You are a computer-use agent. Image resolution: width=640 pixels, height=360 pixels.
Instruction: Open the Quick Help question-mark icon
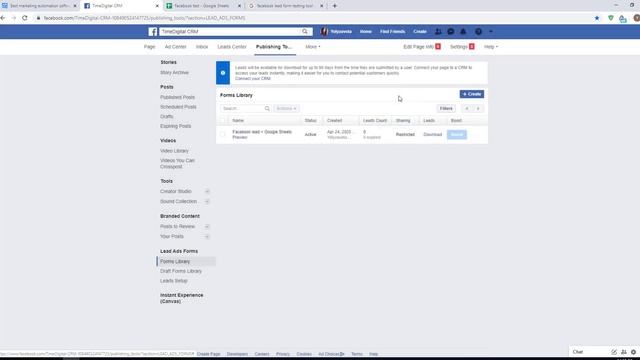point(478,31)
